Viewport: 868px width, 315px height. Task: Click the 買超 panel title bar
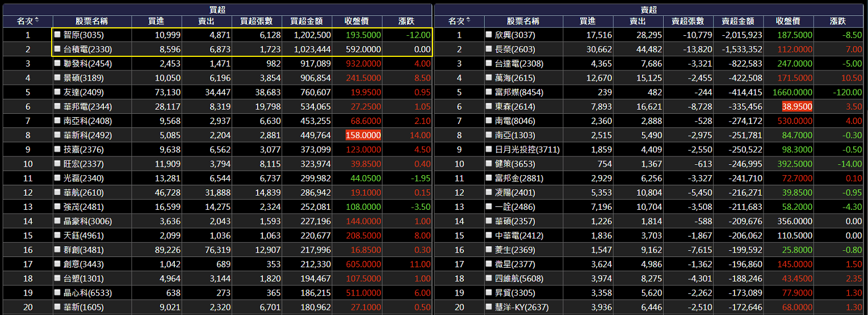[x=217, y=10]
